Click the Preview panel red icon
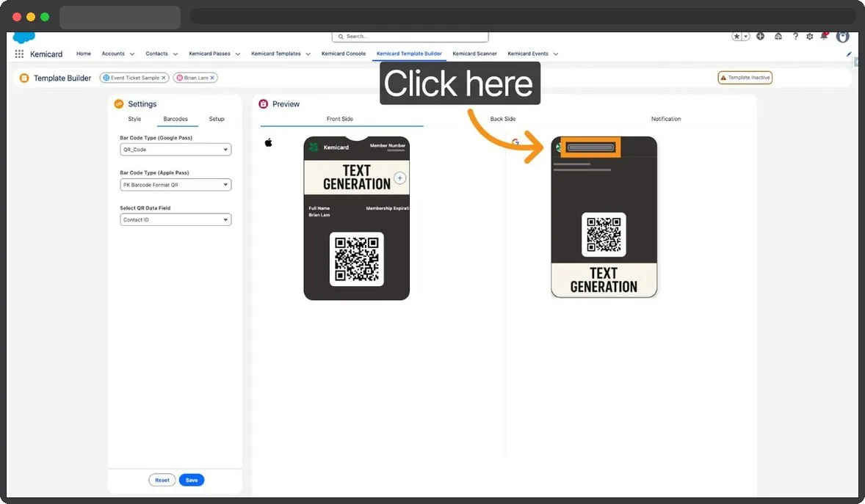865x504 pixels. pyautogui.click(x=263, y=103)
